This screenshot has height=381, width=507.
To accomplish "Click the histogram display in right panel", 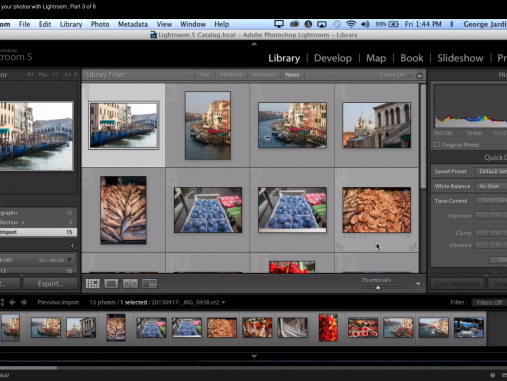I will click(x=470, y=107).
